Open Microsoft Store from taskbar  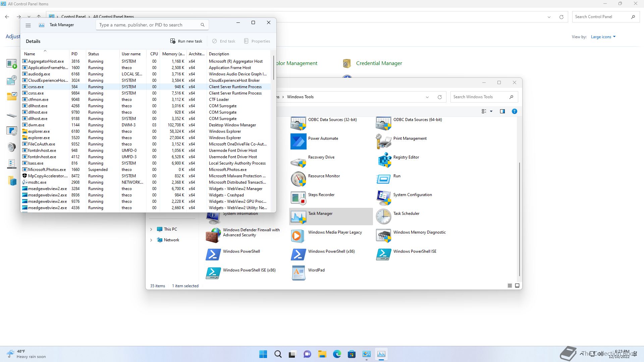tap(352, 354)
